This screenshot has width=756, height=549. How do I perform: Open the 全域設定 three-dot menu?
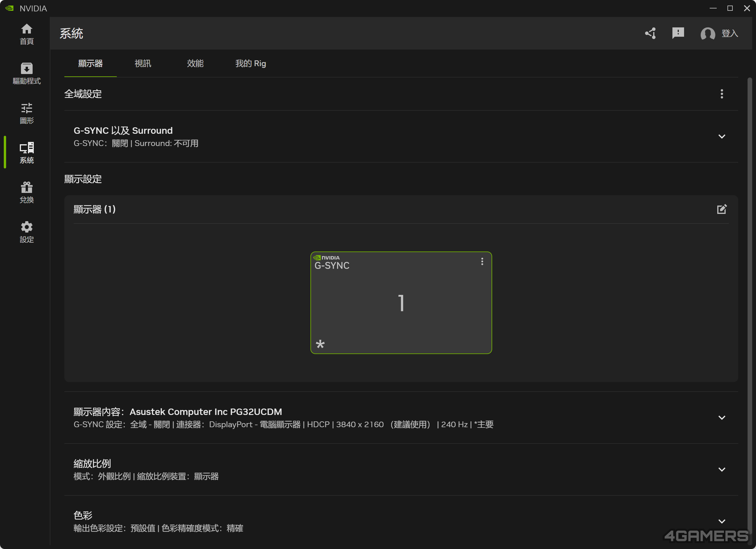pos(722,94)
